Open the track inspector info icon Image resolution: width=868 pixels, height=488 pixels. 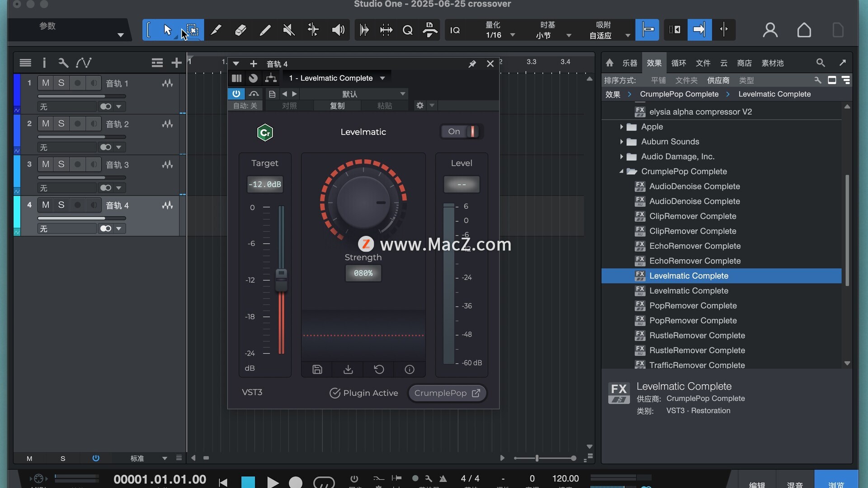pyautogui.click(x=44, y=63)
